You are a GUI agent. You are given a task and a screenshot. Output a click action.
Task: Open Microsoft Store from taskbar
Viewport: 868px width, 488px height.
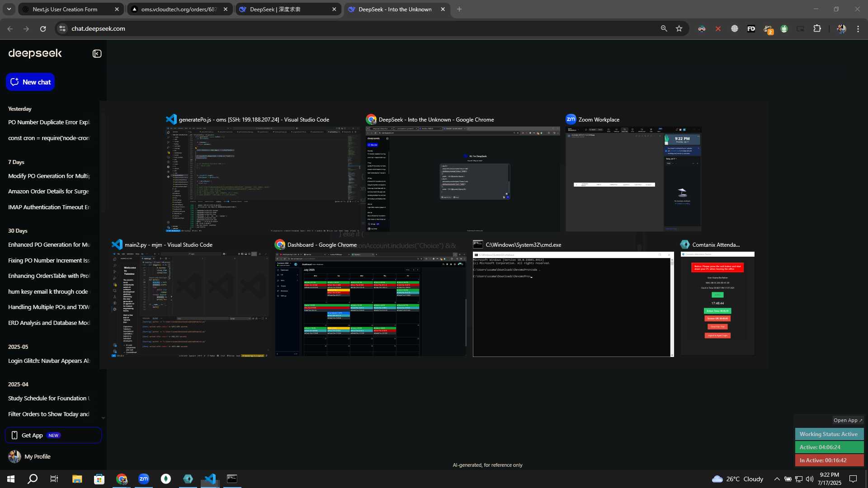click(x=99, y=479)
